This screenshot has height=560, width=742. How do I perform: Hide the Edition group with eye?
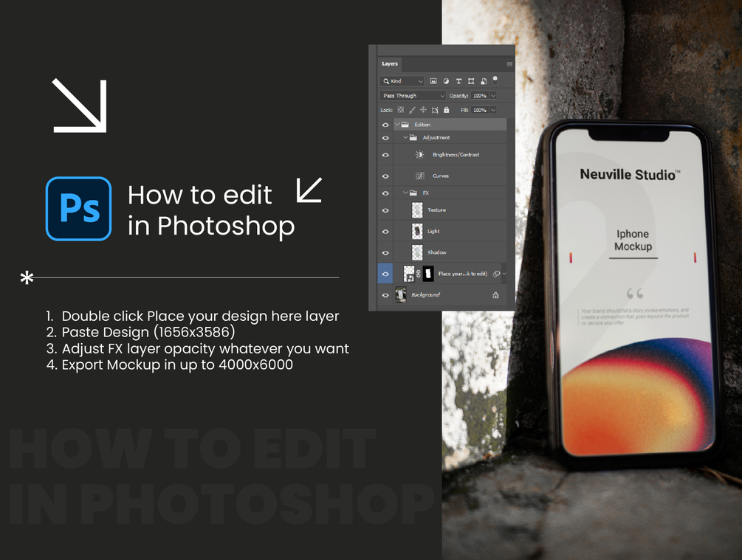pyautogui.click(x=385, y=125)
